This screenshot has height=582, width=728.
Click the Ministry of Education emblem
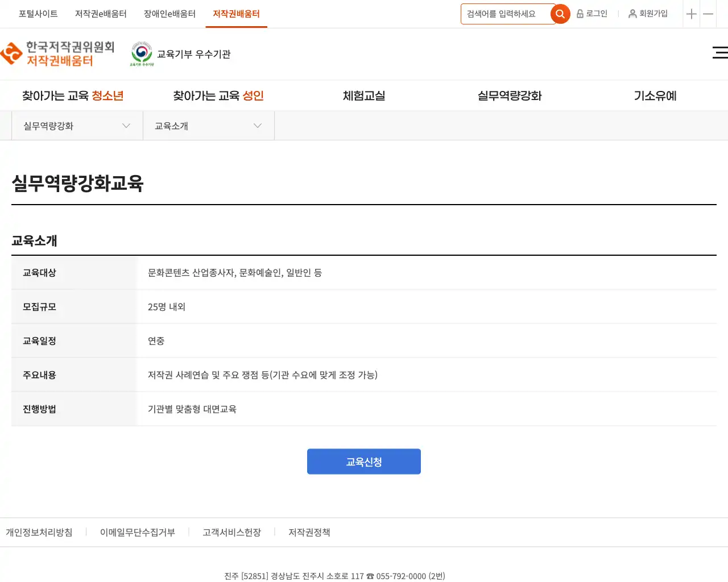click(142, 54)
